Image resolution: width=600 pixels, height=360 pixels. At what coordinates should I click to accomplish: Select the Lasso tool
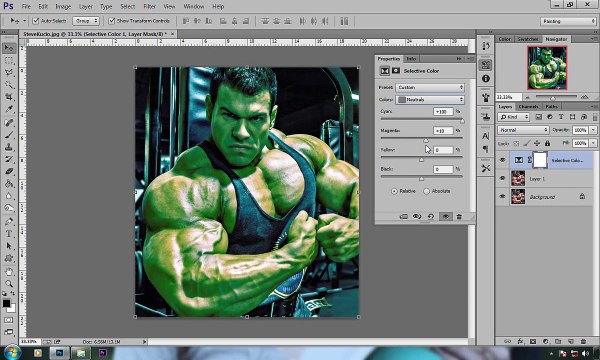tap(9, 73)
